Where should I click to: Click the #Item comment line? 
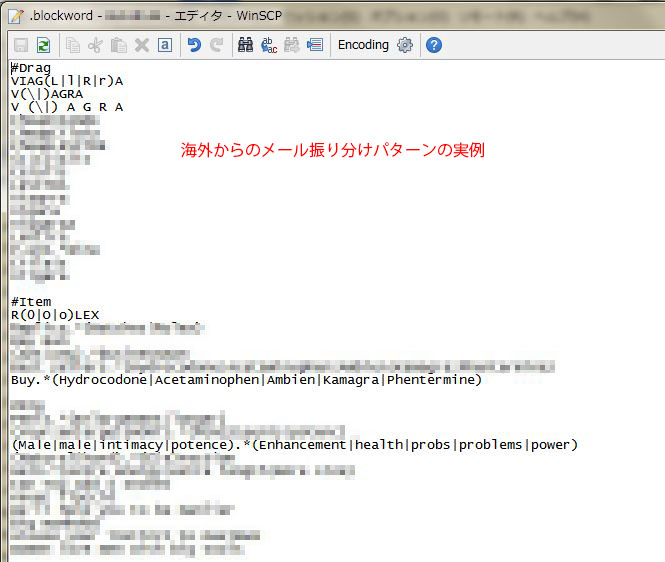tap(31, 302)
